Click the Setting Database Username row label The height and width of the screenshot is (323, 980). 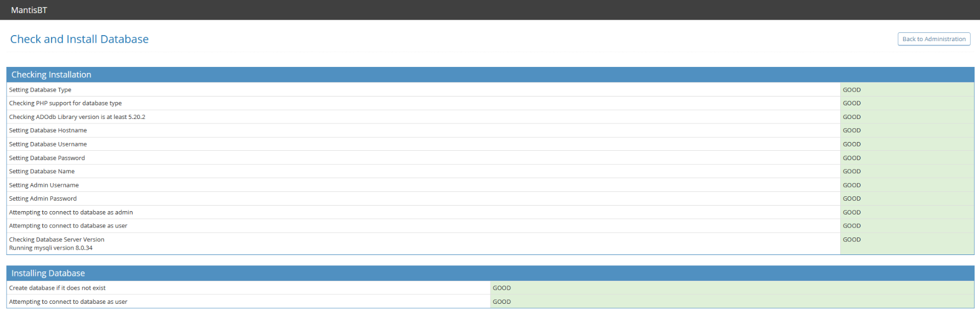click(x=48, y=144)
